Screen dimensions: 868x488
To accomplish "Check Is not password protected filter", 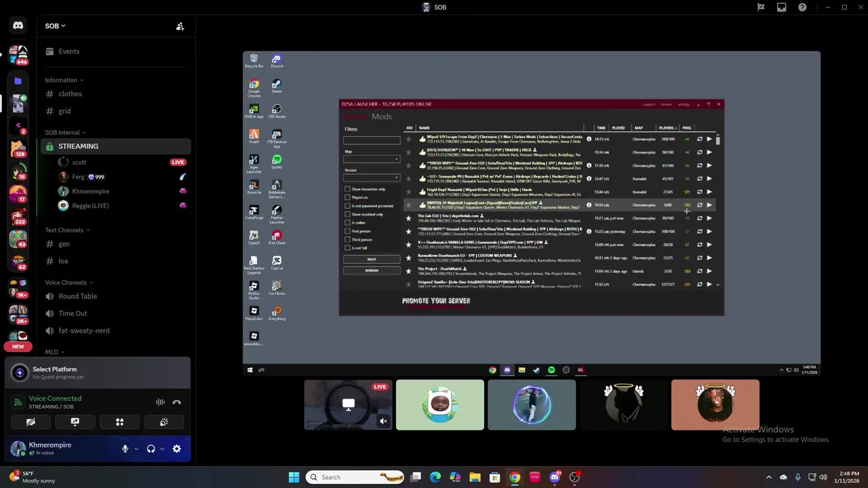I will tap(347, 206).
